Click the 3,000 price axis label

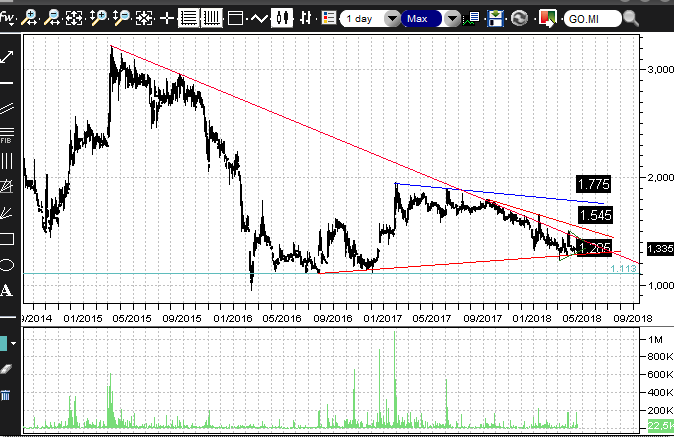tap(661, 70)
